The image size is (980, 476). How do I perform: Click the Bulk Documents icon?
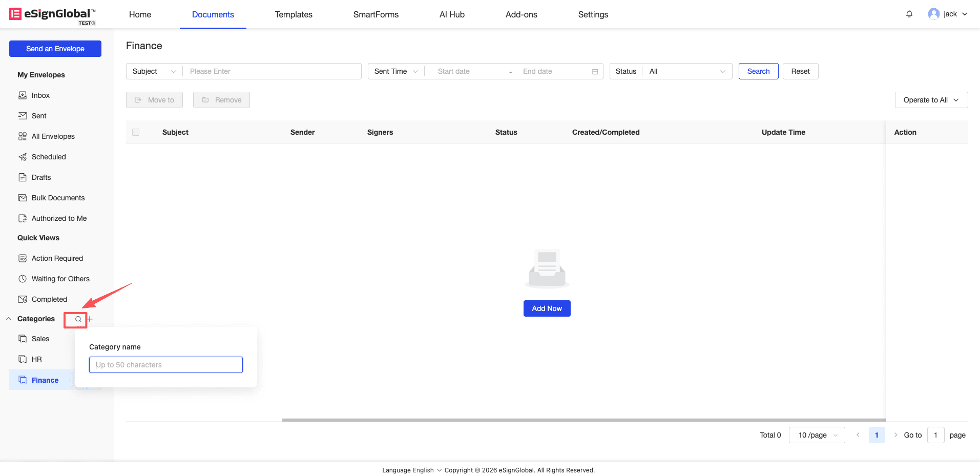pyautogui.click(x=23, y=198)
